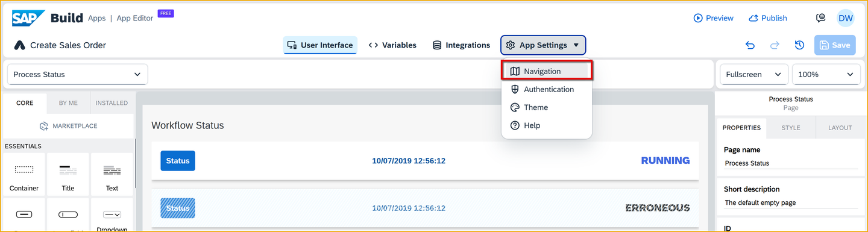Open the DW user avatar
Viewport: 868px width, 232px height.
[x=846, y=18]
